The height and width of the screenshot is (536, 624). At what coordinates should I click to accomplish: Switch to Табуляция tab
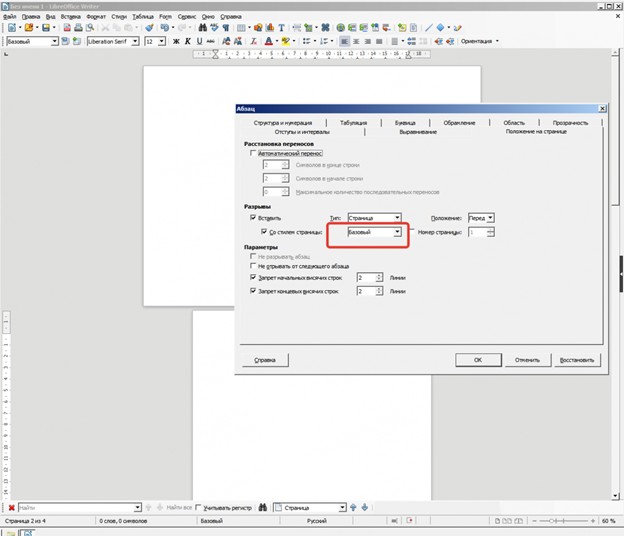click(353, 123)
